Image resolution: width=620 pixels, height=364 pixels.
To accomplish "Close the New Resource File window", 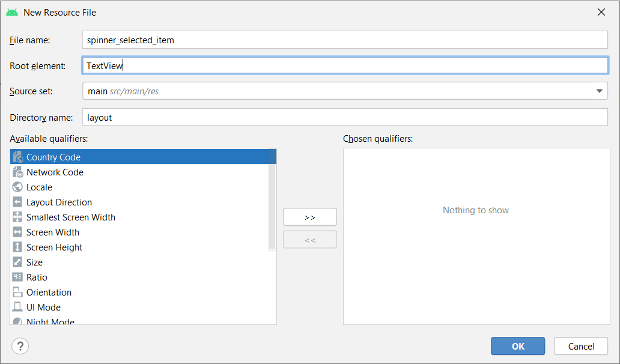I will pyautogui.click(x=601, y=12).
